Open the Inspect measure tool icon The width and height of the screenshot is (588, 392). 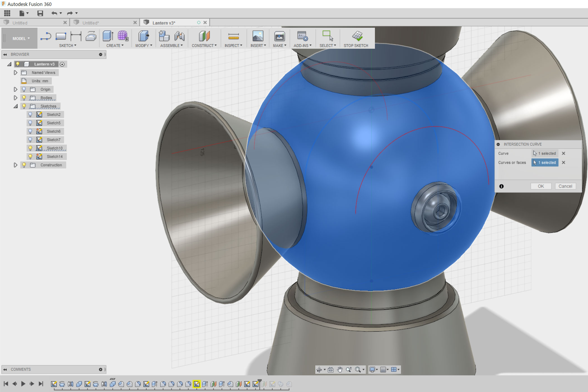233,36
